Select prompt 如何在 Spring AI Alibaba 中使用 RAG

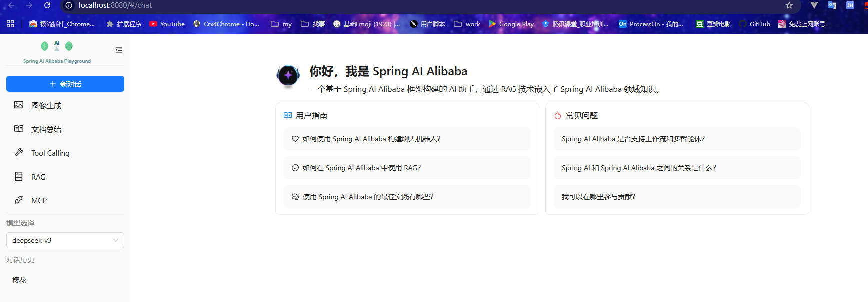tap(407, 168)
